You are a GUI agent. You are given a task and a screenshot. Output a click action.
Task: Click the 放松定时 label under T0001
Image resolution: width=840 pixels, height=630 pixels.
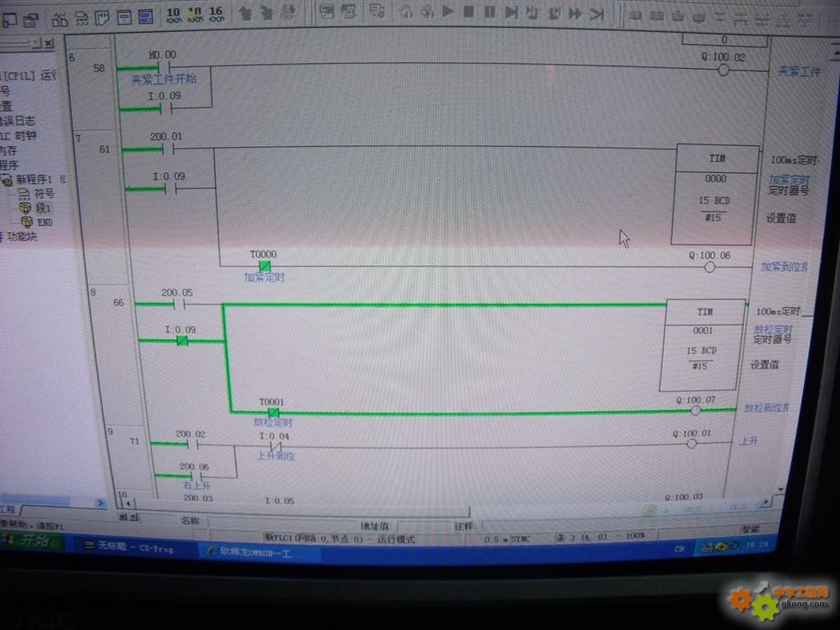273,422
